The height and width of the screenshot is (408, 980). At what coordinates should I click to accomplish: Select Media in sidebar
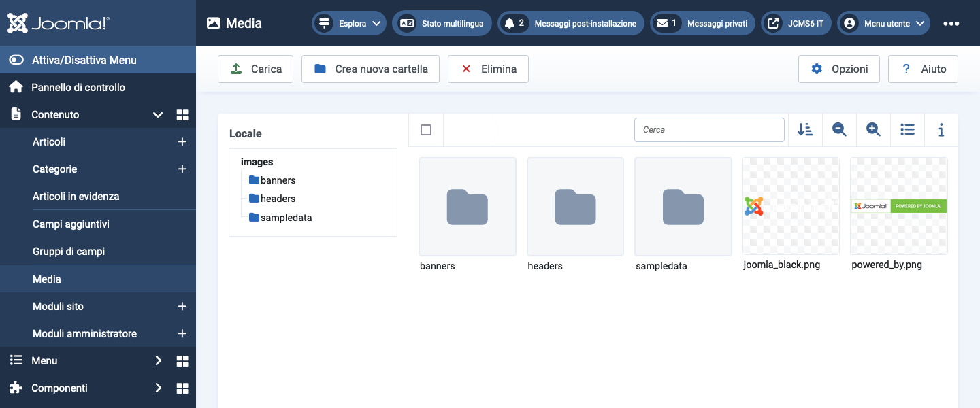tap(98, 279)
